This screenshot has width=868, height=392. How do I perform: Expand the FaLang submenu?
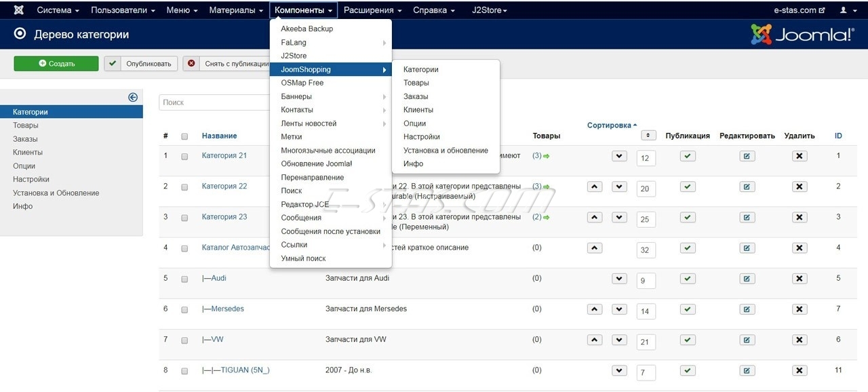331,42
